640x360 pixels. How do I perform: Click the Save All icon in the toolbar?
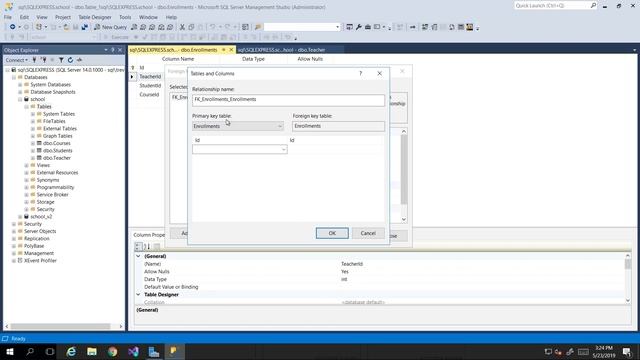(x=84, y=27)
